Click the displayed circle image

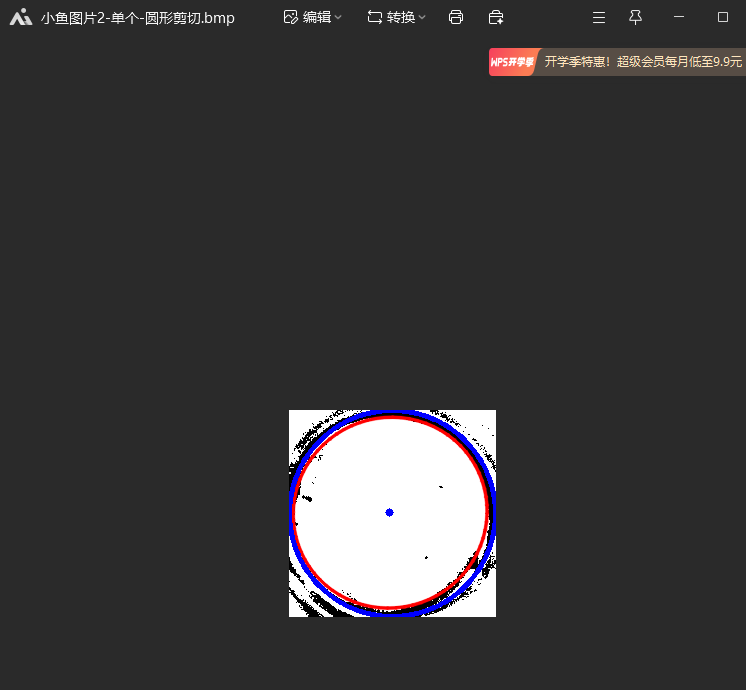(393, 513)
